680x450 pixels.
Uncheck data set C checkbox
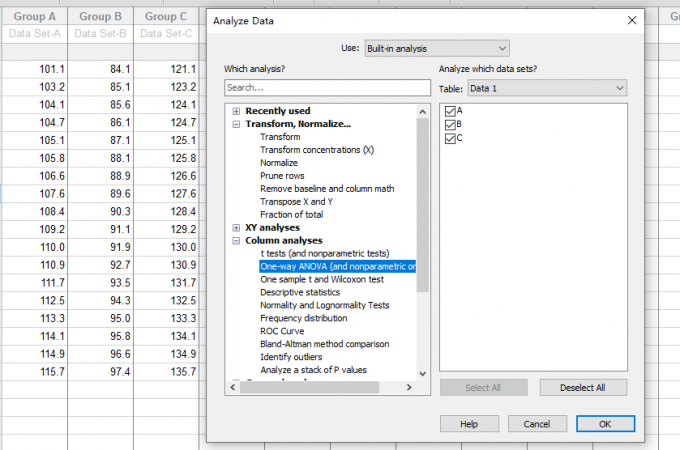click(x=450, y=139)
